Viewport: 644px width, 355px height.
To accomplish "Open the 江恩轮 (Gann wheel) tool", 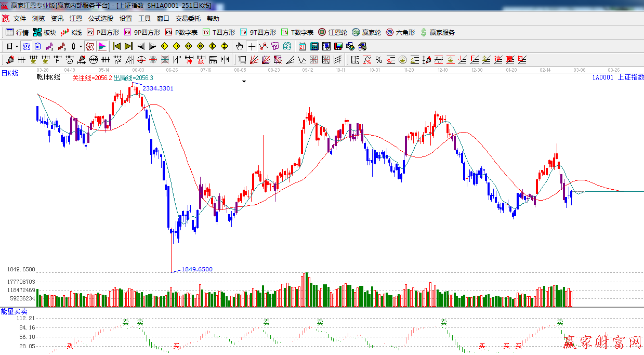I will (x=333, y=32).
